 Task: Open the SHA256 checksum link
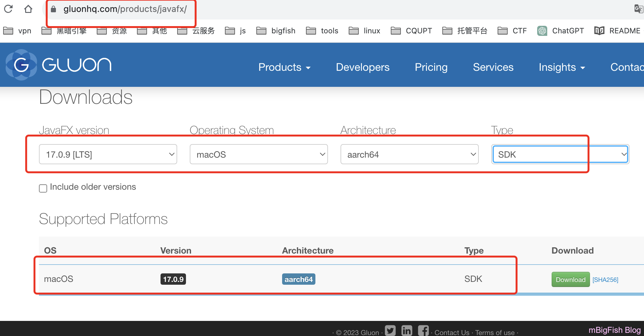click(x=605, y=280)
